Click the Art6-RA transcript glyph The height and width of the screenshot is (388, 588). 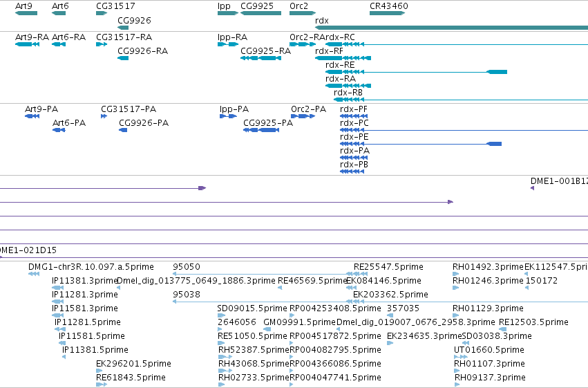59,44
